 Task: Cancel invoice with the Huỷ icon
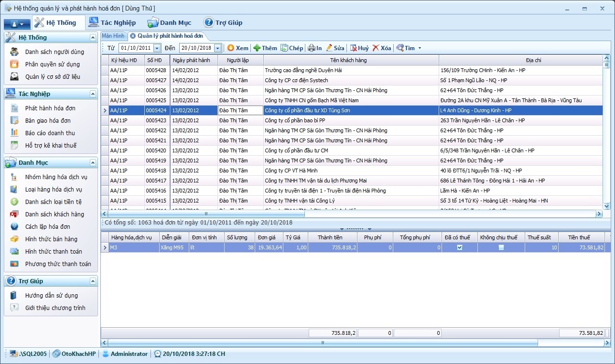(354, 48)
